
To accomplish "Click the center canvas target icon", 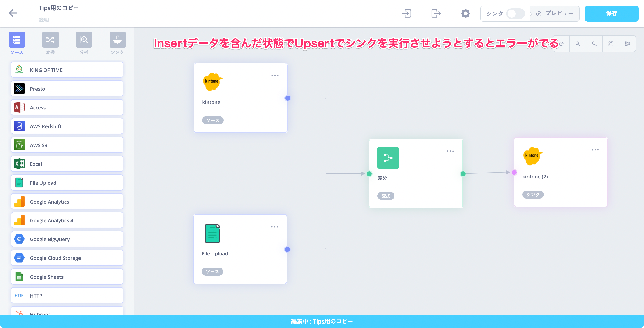I will (x=561, y=44).
